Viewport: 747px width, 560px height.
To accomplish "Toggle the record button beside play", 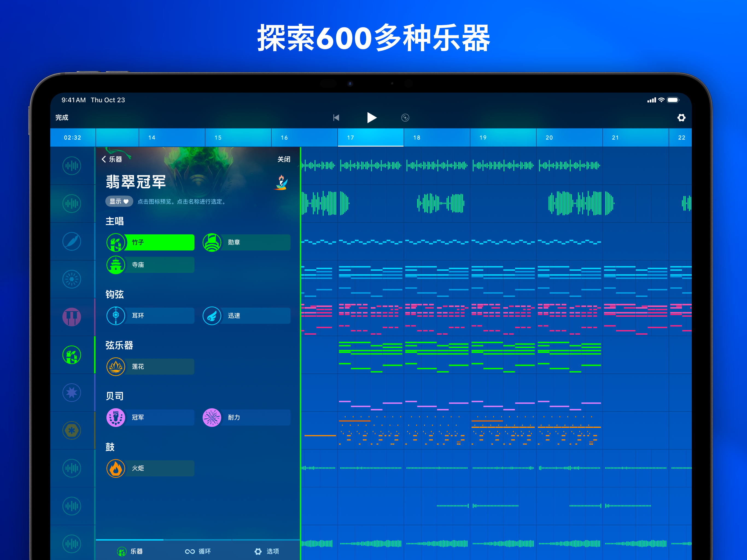I will point(405,118).
